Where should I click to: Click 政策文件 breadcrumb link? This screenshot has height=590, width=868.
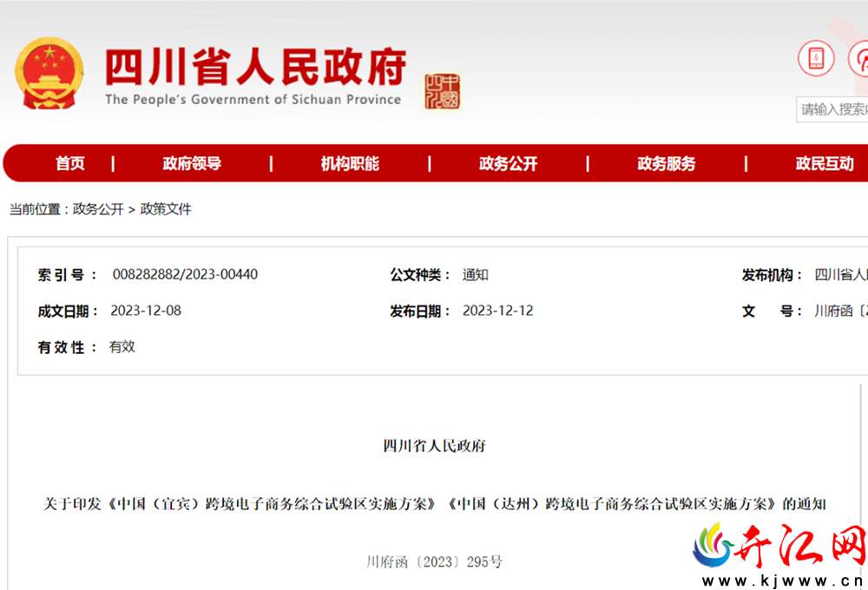(x=166, y=209)
